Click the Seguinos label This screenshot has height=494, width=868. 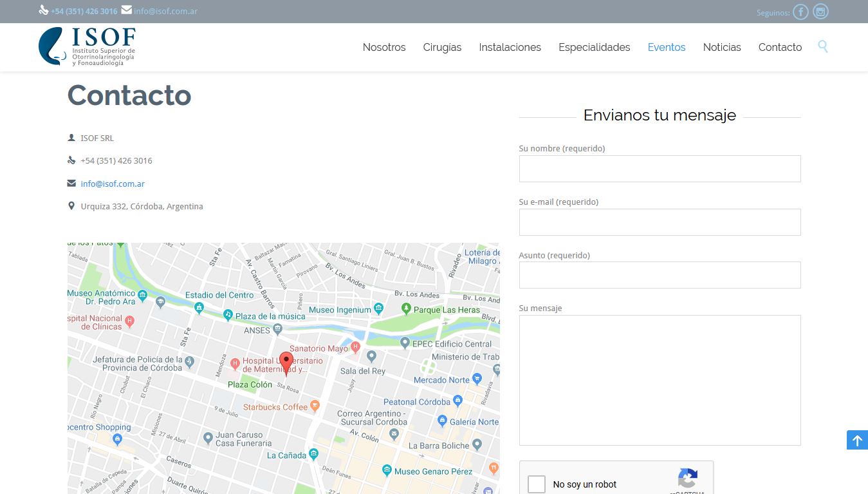[773, 12]
